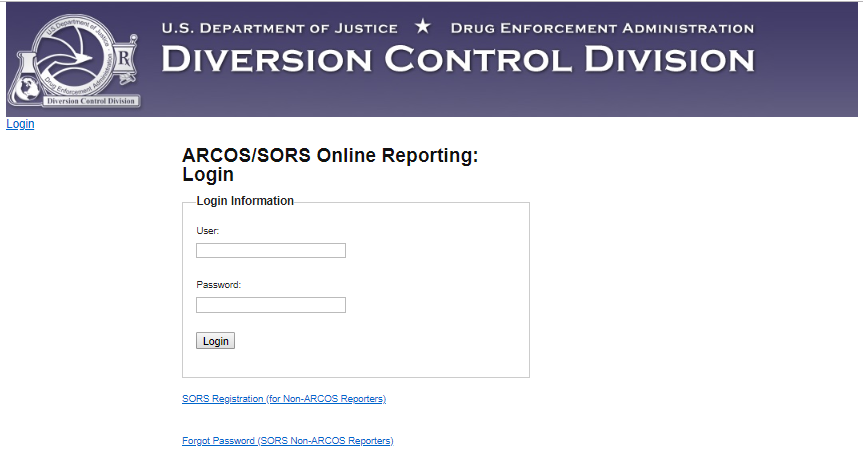Open Forgot Password SORS Non-ARCOS Reporters link

click(288, 441)
